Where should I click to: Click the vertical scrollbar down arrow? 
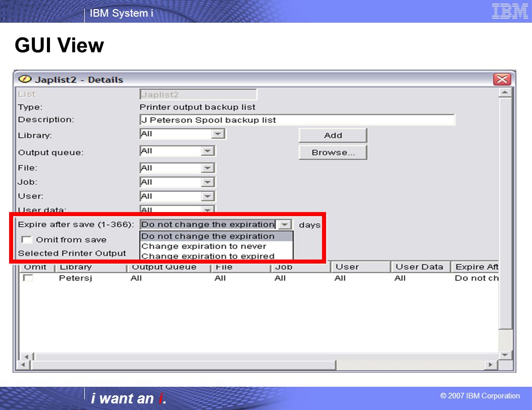coord(505,354)
